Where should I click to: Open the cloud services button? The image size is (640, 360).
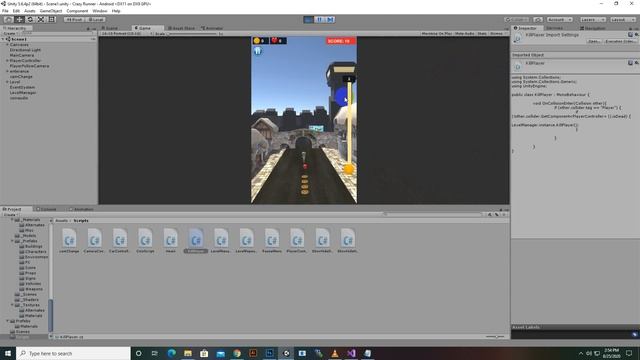pyautogui.click(x=538, y=19)
